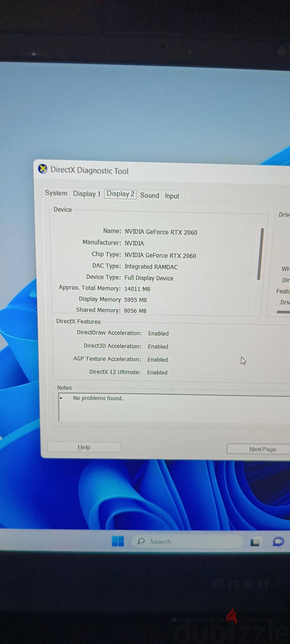Image resolution: width=290 pixels, height=644 pixels.
Task: Click Chip Type value NVIDIA GeForce RTX 2060
Action: 160,255
